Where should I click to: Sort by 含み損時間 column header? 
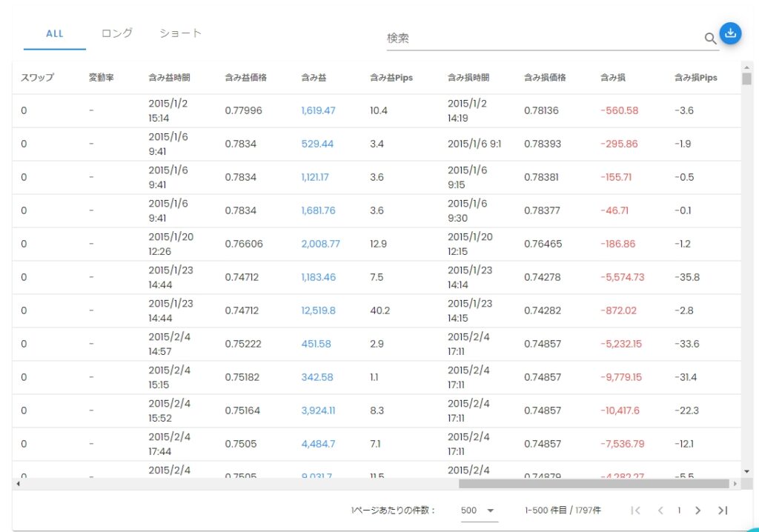click(468, 78)
